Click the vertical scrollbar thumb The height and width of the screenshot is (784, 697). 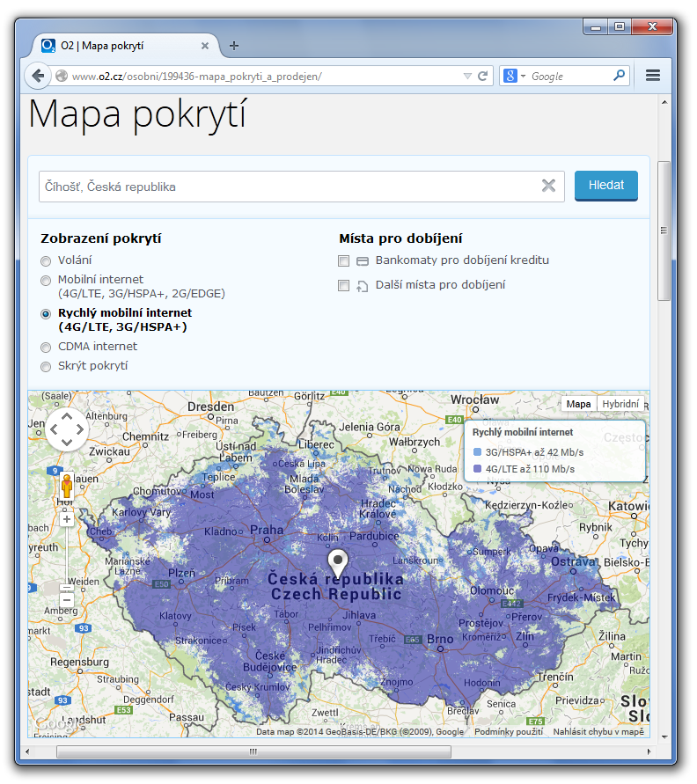click(664, 231)
